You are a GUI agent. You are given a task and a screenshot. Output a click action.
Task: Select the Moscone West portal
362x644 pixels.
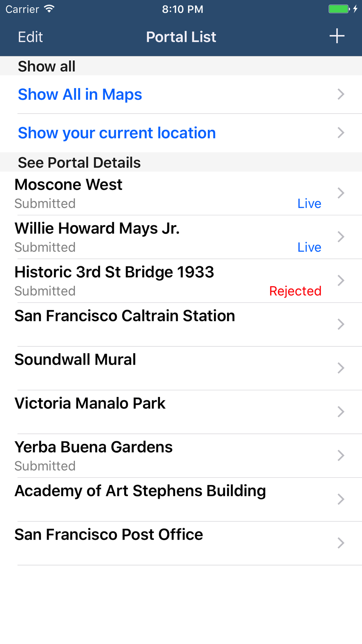click(x=69, y=185)
